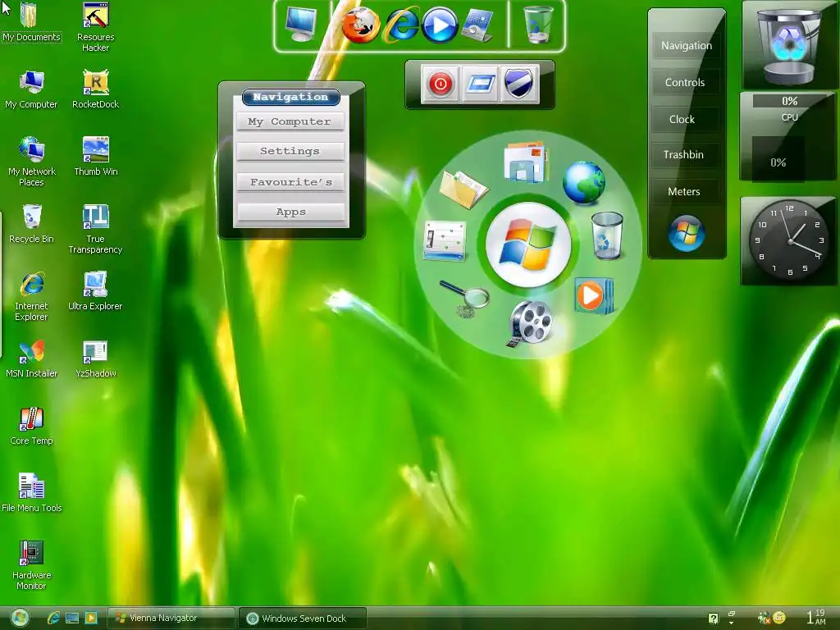This screenshot has width=840, height=630.
Task: Open Recycle Bin desktop icon
Action: tap(31, 224)
